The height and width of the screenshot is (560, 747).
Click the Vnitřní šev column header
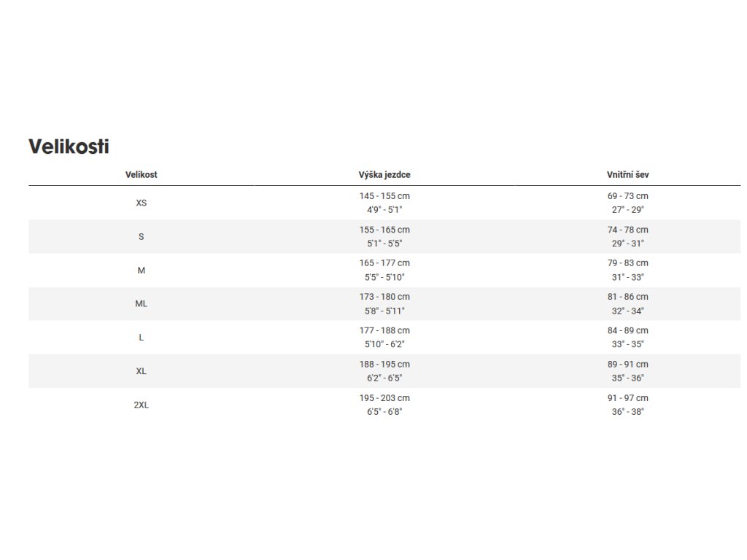627,175
